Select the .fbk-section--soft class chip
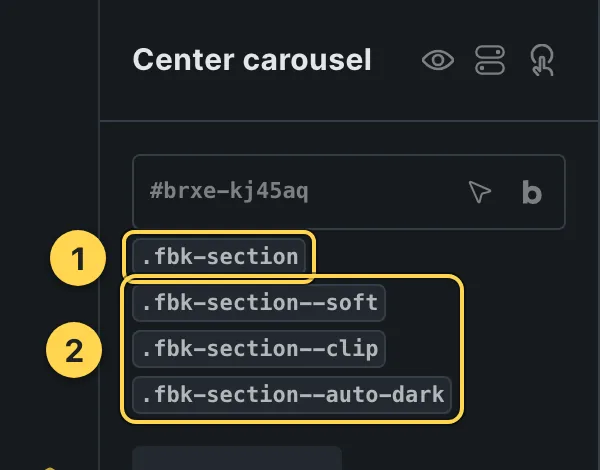Image resolution: width=600 pixels, height=470 pixels. [x=259, y=303]
